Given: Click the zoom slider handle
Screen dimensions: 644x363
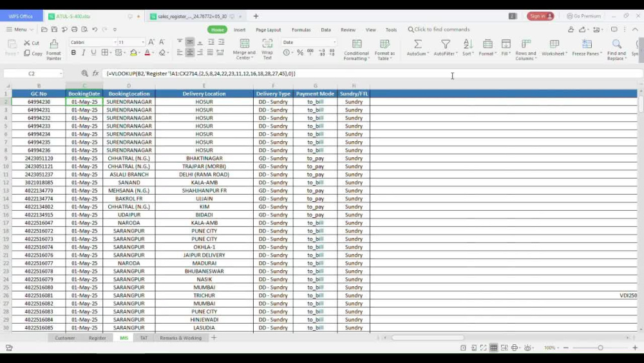Looking at the screenshot, I should (600, 348).
